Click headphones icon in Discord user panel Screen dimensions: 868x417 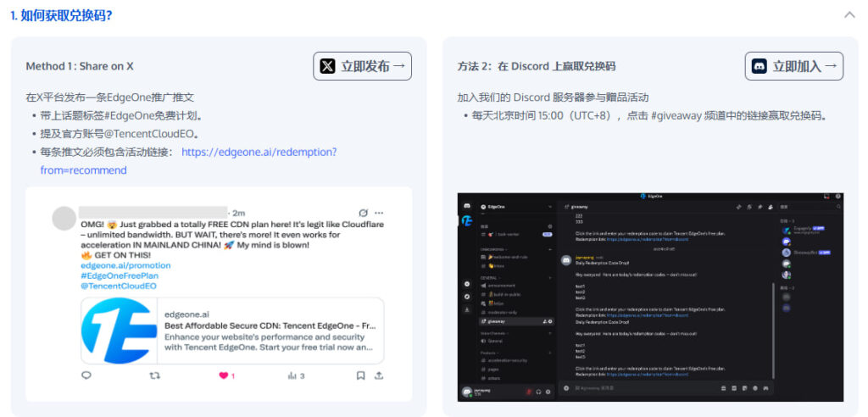click(538, 392)
